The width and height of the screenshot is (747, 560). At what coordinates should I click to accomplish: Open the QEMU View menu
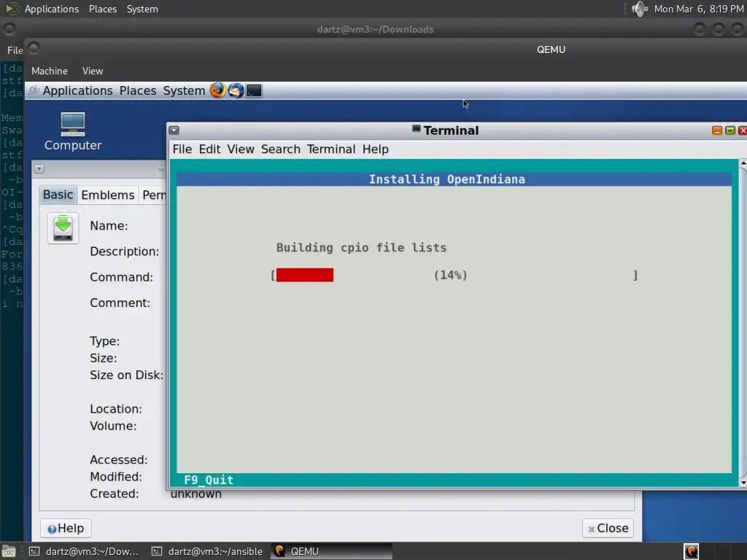click(93, 71)
